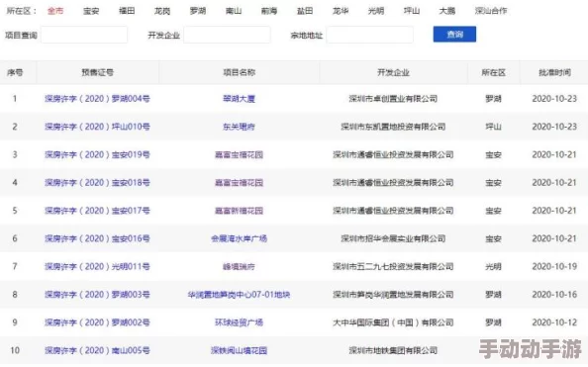Viewport: 588px width, 367px height.
Task: Select developer 深圳市招华会展实业有限公司 cell
Action: (x=393, y=238)
